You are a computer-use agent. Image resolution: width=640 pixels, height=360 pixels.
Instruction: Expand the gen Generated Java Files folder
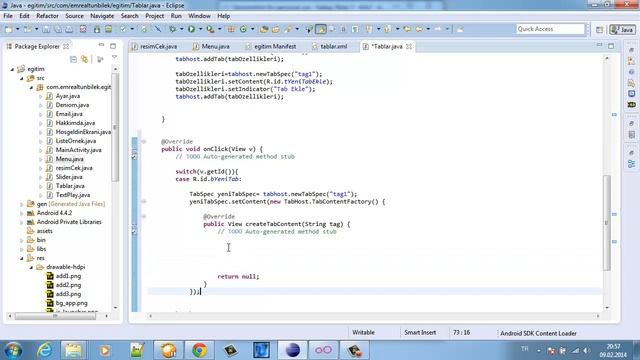tap(22, 204)
